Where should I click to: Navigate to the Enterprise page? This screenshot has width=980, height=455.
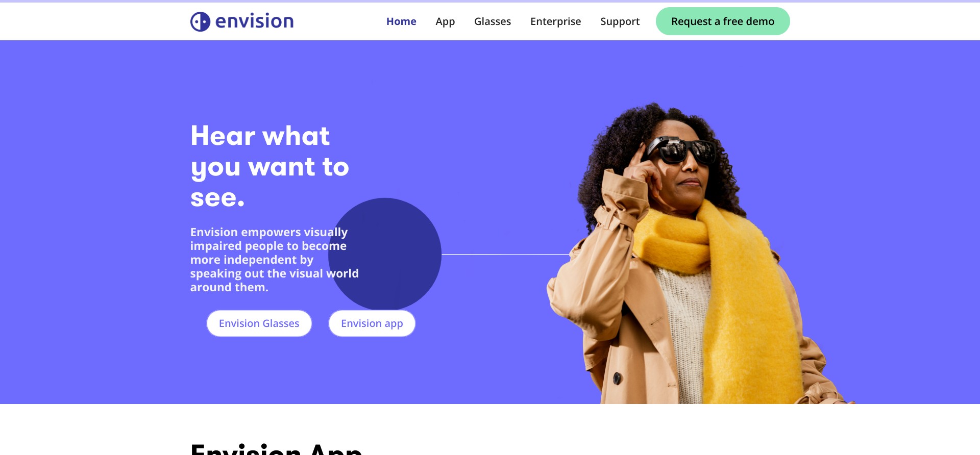(555, 21)
